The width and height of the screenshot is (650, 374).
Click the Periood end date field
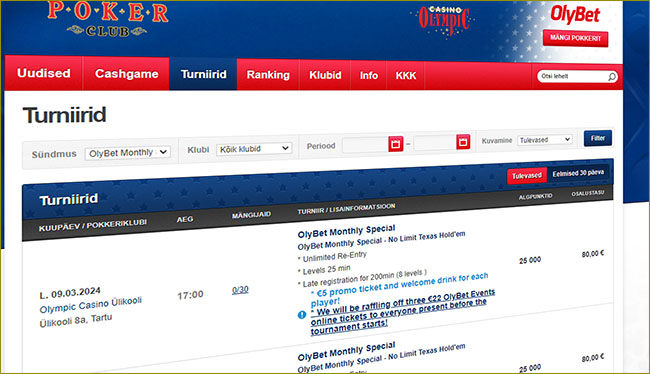[x=435, y=143]
